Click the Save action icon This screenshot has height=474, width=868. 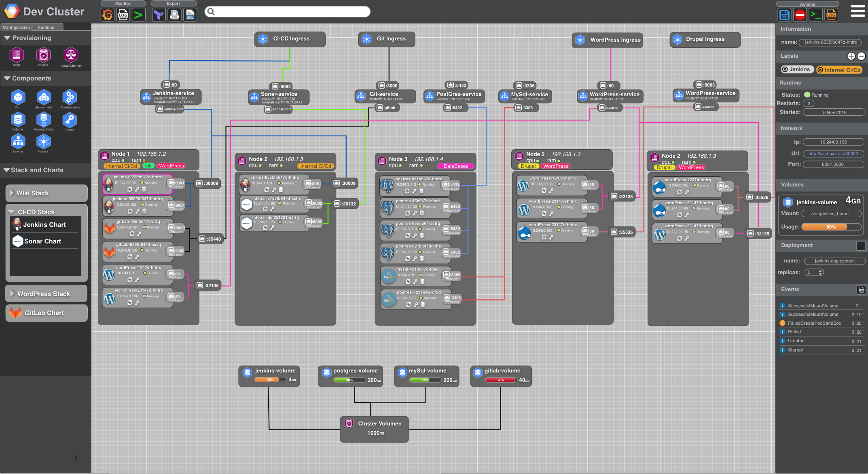tap(784, 15)
